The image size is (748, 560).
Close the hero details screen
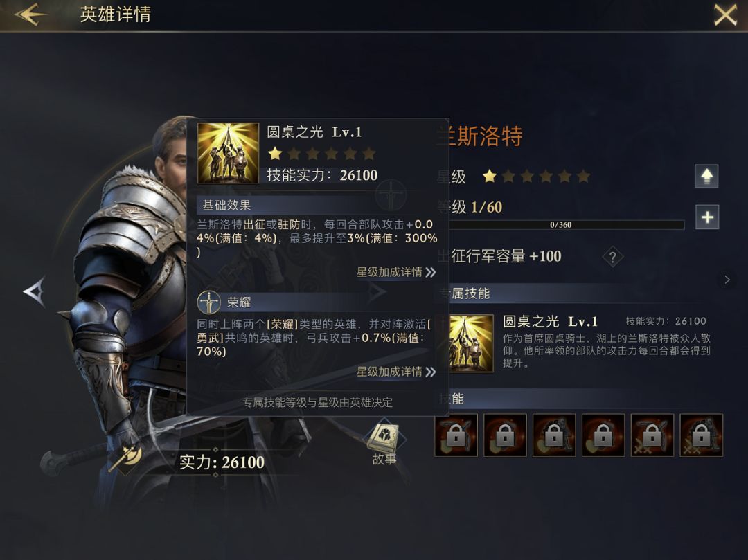pos(725,15)
